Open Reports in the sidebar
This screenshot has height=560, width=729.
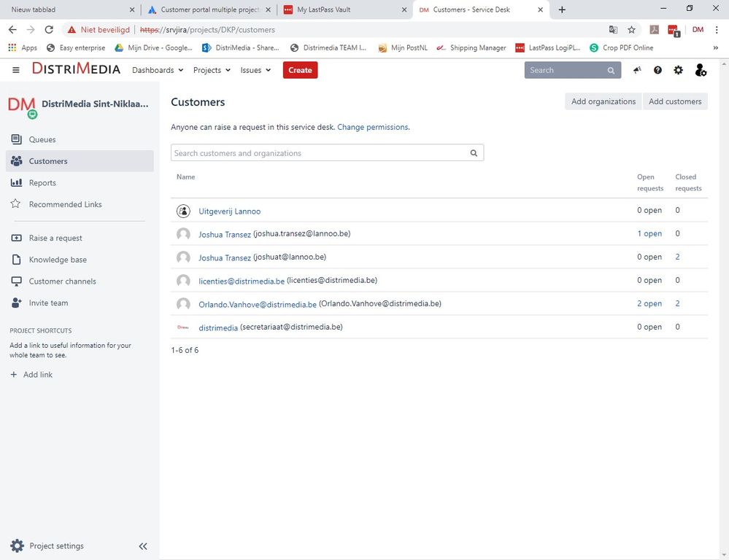tap(80, 182)
